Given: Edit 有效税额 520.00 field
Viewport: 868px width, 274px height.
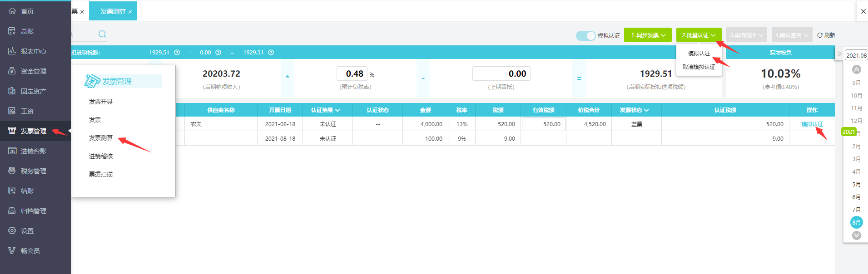Looking at the screenshot, I should (544, 124).
